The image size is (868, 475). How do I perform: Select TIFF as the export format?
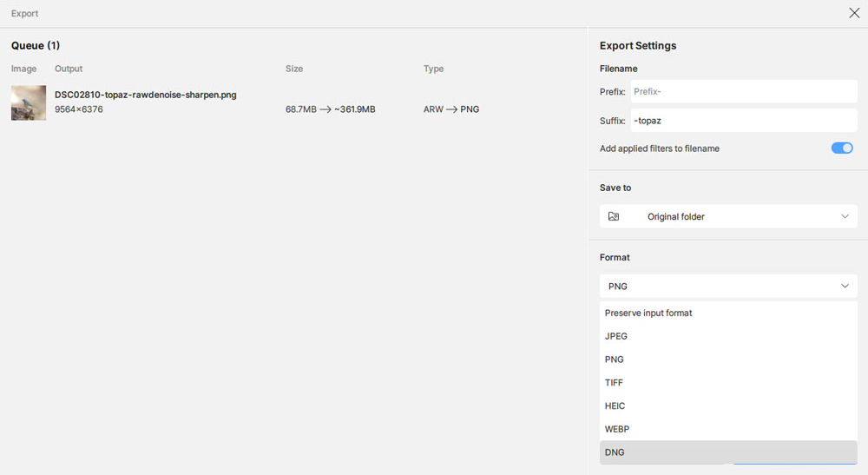[x=615, y=383]
